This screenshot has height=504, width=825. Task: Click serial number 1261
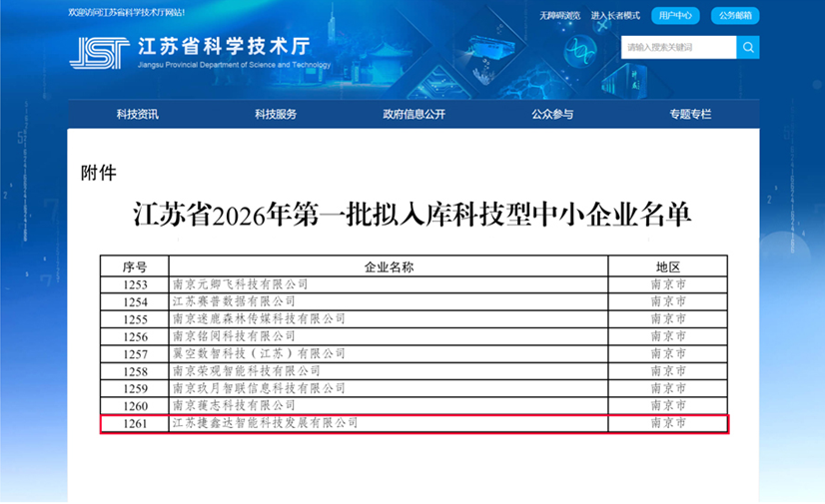point(135,423)
